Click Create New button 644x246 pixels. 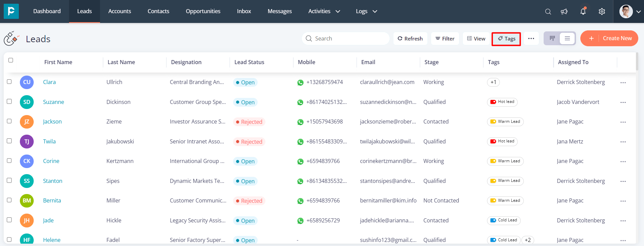609,38
